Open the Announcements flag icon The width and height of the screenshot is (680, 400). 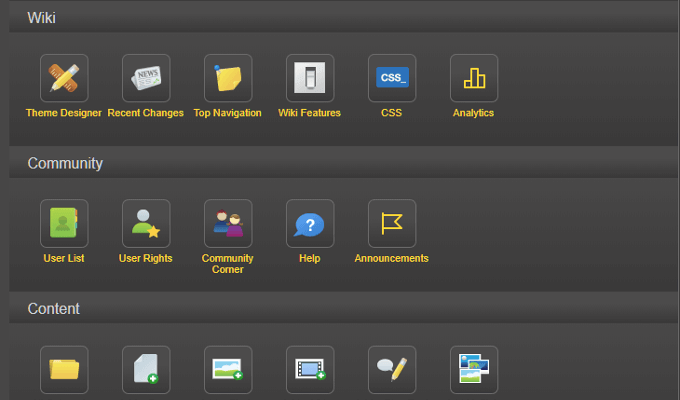(x=392, y=223)
